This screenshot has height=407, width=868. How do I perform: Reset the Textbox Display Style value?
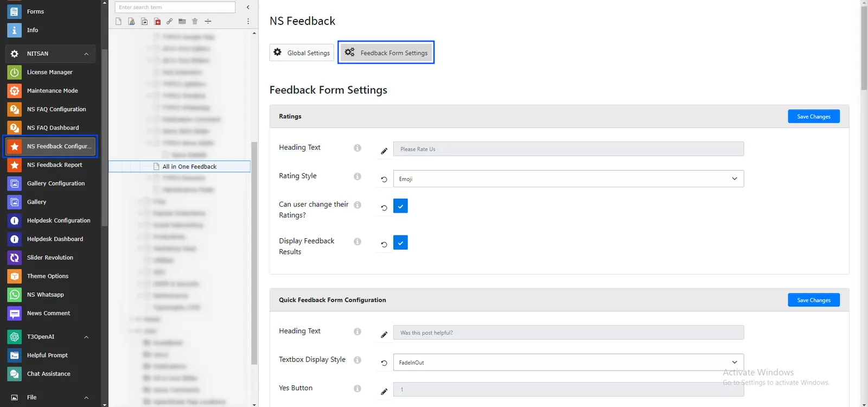tap(384, 363)
